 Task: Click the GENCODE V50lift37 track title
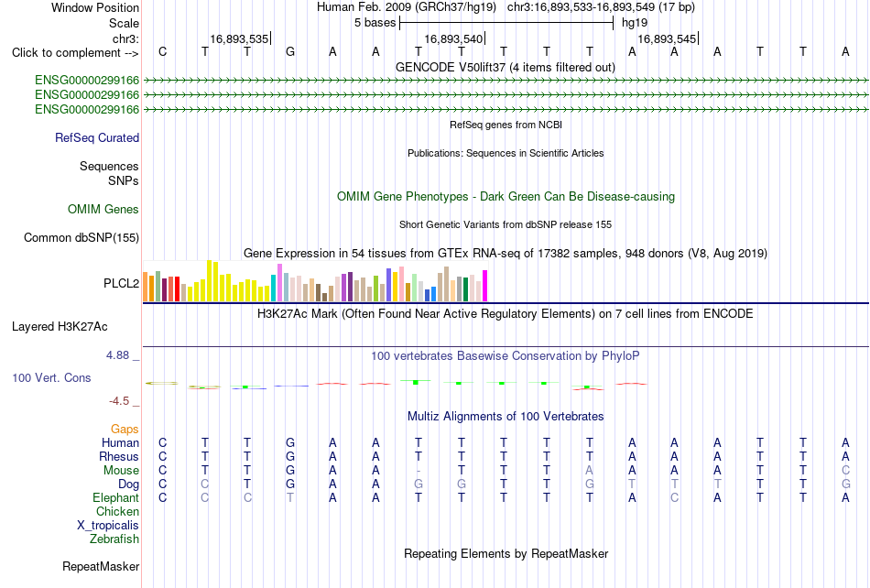506,67
